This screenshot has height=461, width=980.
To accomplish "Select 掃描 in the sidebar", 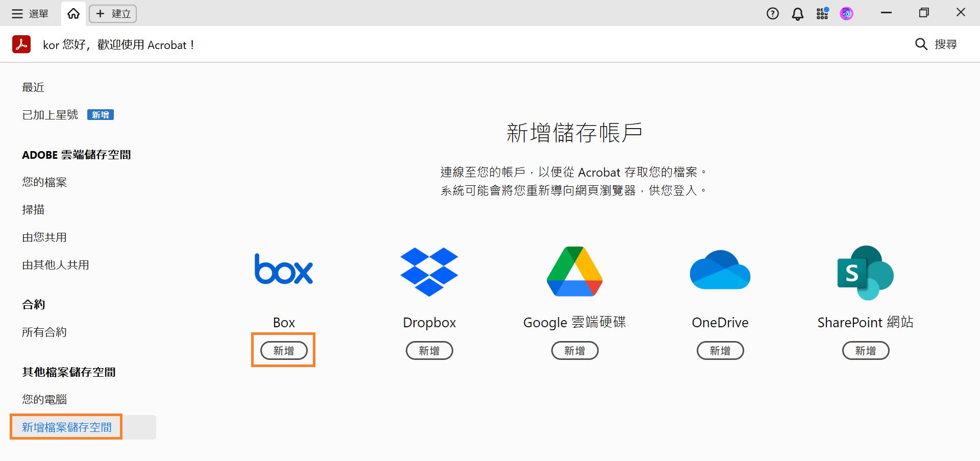I will point(33,209).
